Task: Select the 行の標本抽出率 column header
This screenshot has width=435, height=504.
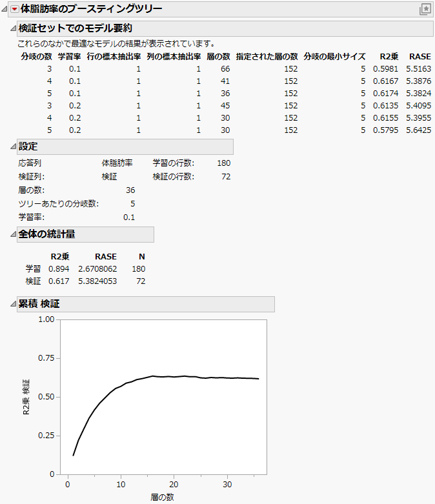Action: tap(114, 57)
